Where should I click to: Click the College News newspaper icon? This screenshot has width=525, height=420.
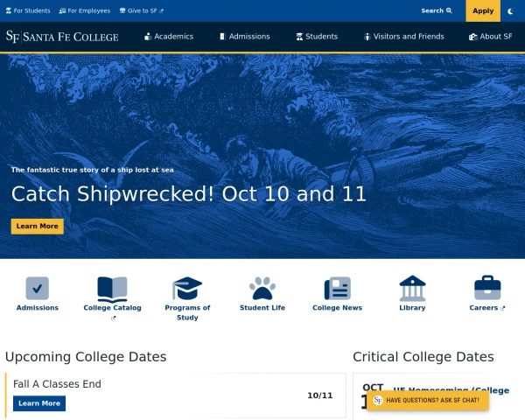pyautogui.click(x=338, y=288)
